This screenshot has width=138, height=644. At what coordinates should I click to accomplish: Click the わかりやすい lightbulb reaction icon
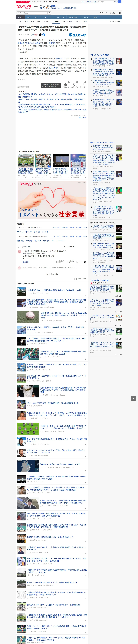pos(74,84)
